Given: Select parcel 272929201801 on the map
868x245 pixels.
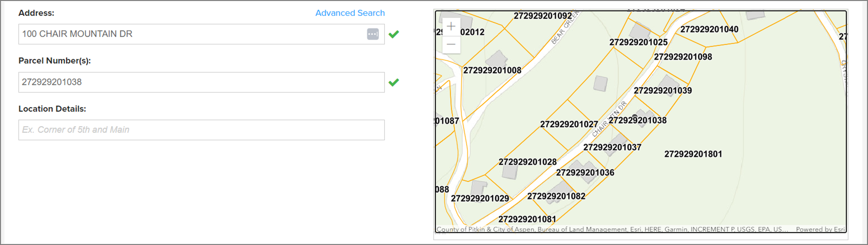Looking at the screenshot, I should [693, 154].
